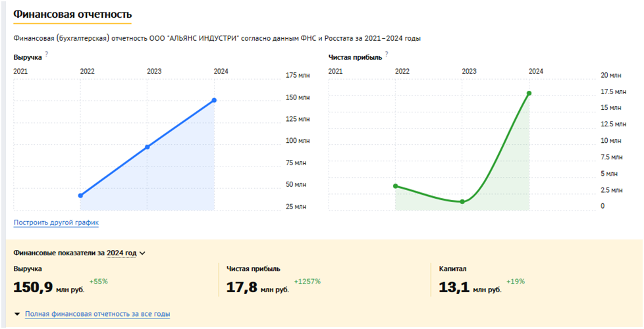
Task: Select the 2024 peak point on green profit line
Action: pyautogui.click(x=529, y=93)
